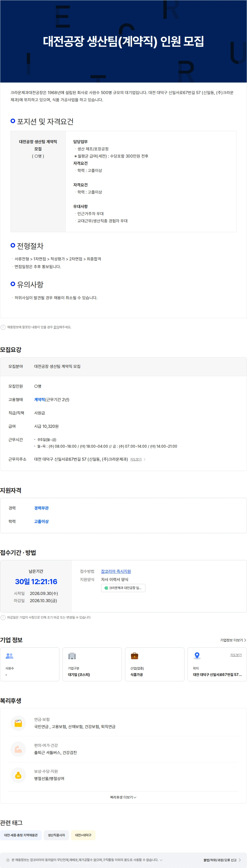
Task: Select the 대전·세종·충청 지역채용관 tag
Action: (21, 835)
